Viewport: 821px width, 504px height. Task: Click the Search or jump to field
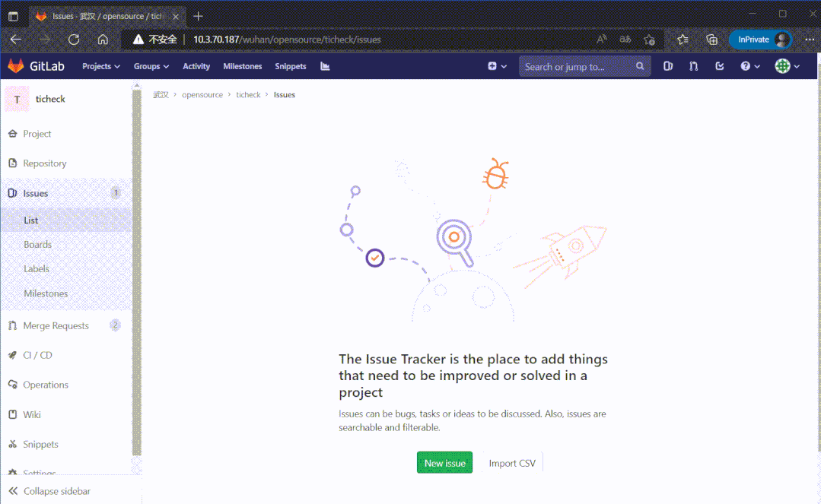tap(578, 66)
